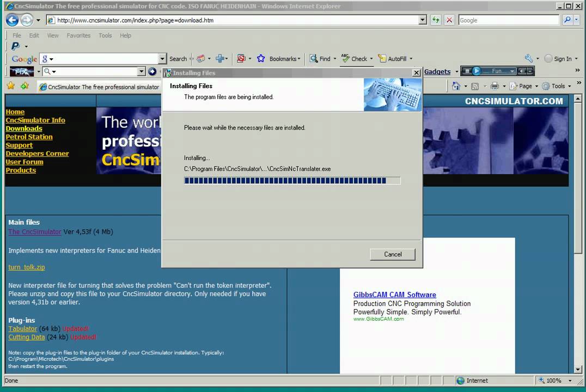Open the Favorites menu
This screenshot has width=586, height=392.
pos(78,35)
